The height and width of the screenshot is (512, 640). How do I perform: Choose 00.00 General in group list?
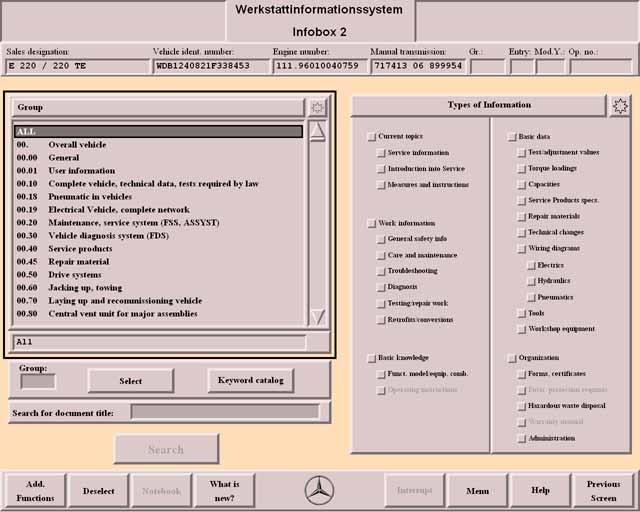(158, 158)
